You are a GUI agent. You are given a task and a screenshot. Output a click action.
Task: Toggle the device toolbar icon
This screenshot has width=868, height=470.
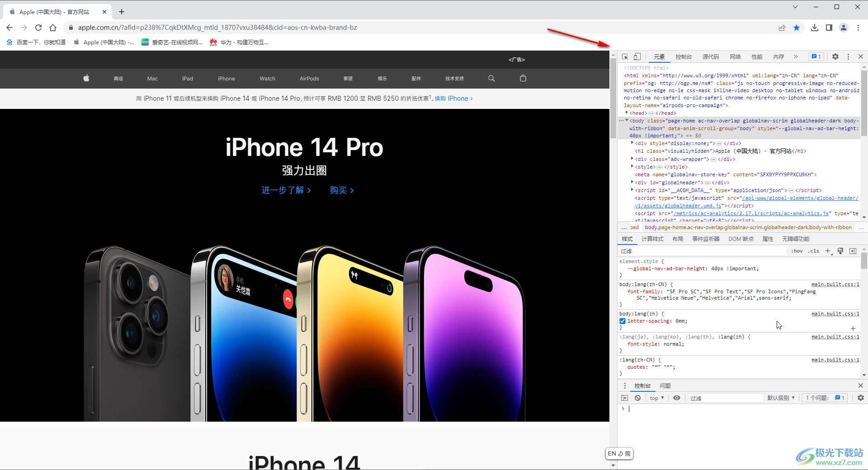(x=637, y=56)
